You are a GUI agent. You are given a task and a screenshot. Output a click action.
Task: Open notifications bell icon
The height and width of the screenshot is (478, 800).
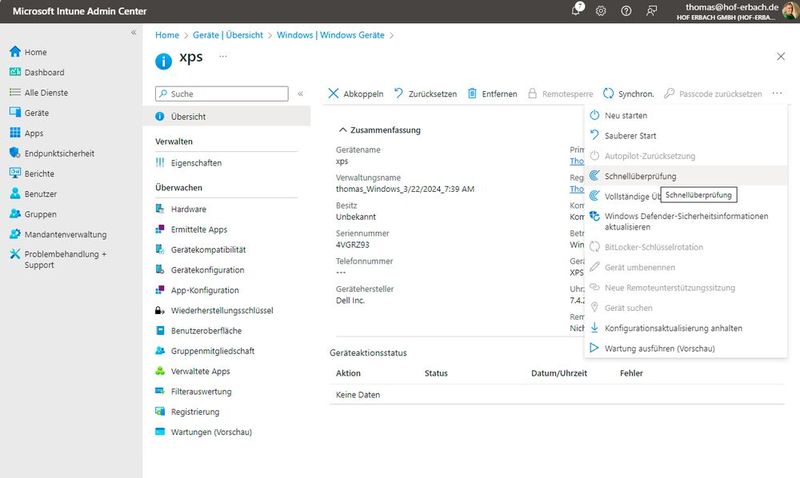(577, 10)
